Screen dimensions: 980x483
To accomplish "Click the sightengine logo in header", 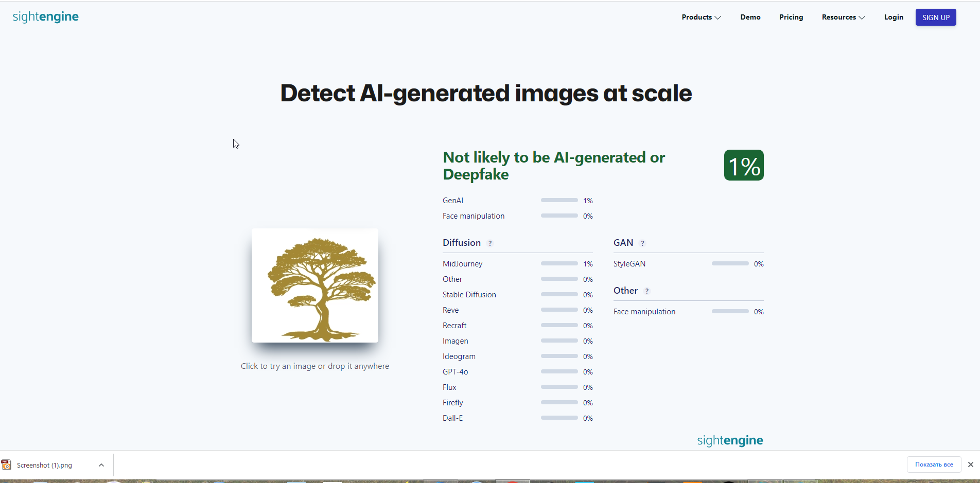I will 46,17.
